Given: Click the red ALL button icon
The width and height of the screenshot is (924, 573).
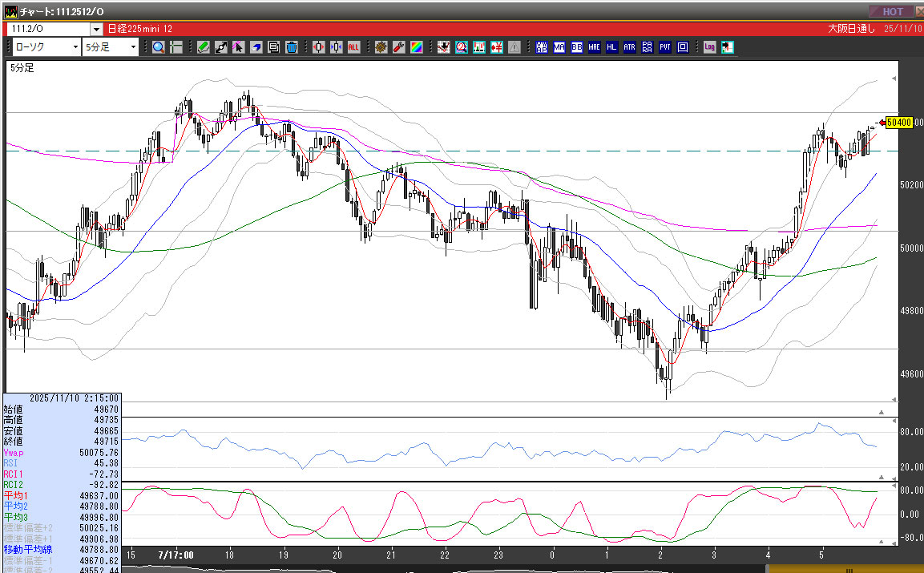Looking at the screenshot, I should (x=353, y=47).
